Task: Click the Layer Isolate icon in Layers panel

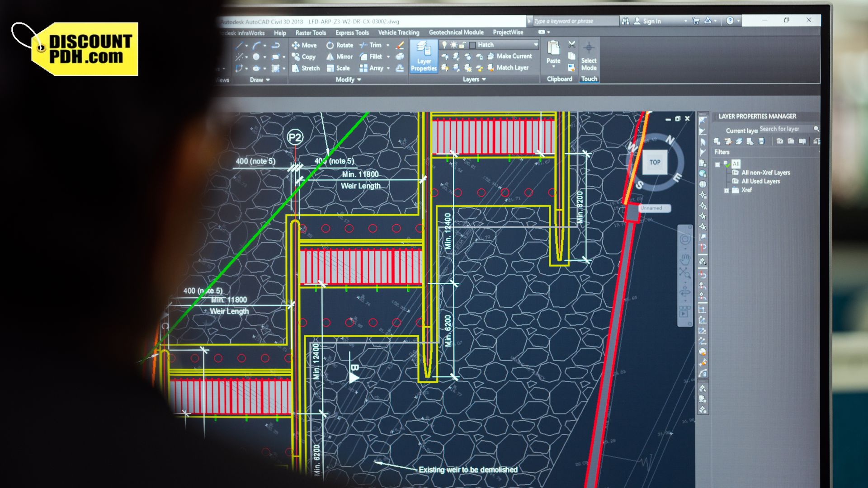Action: pos(457,56)
